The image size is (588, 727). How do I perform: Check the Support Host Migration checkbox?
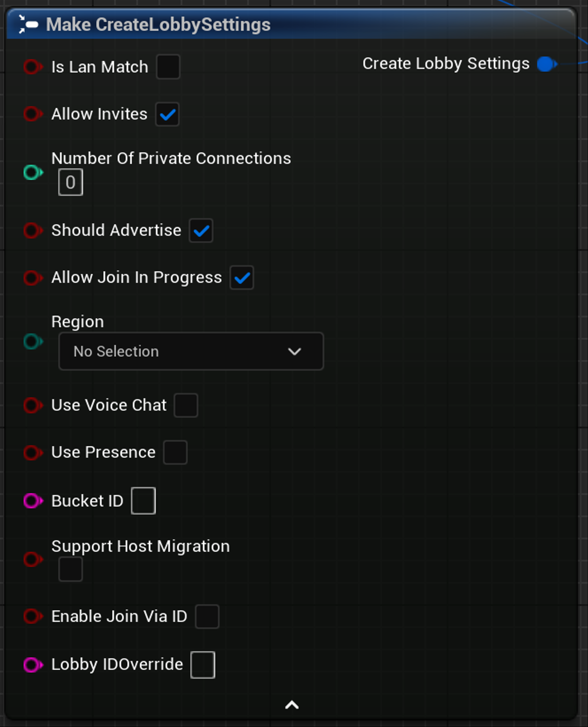pyautogui.click(x=70, y=569)
